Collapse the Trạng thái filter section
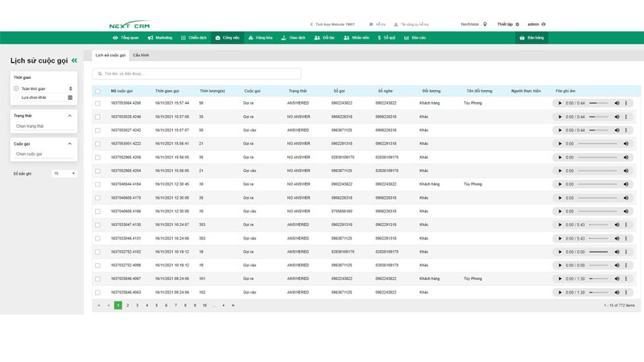 (x=70, y=116)
